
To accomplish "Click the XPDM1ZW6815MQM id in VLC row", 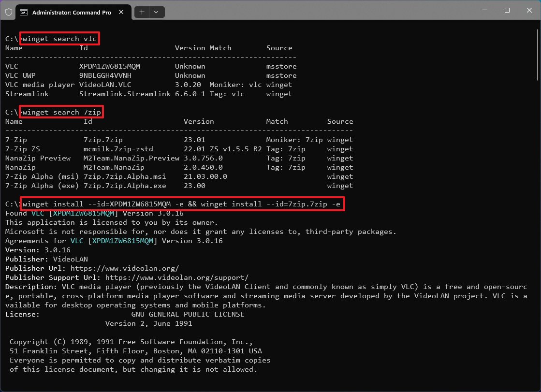I will pyautogui.click(x=109, y=66).
